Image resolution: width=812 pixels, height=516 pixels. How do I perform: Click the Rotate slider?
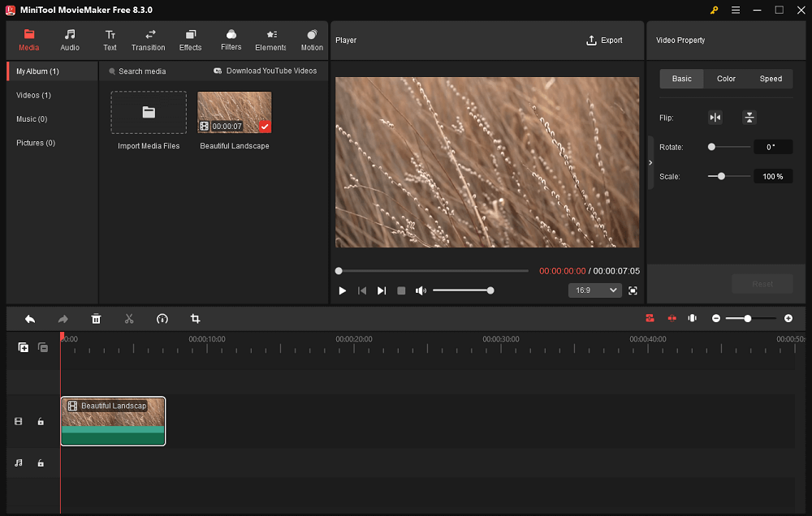(x=729, y=147)
